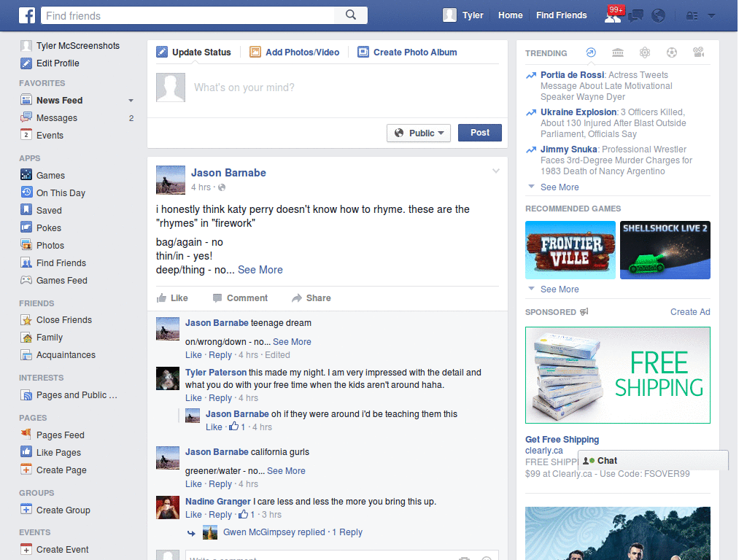Click the Photos icon in sidebar

[x=26, y=245]
